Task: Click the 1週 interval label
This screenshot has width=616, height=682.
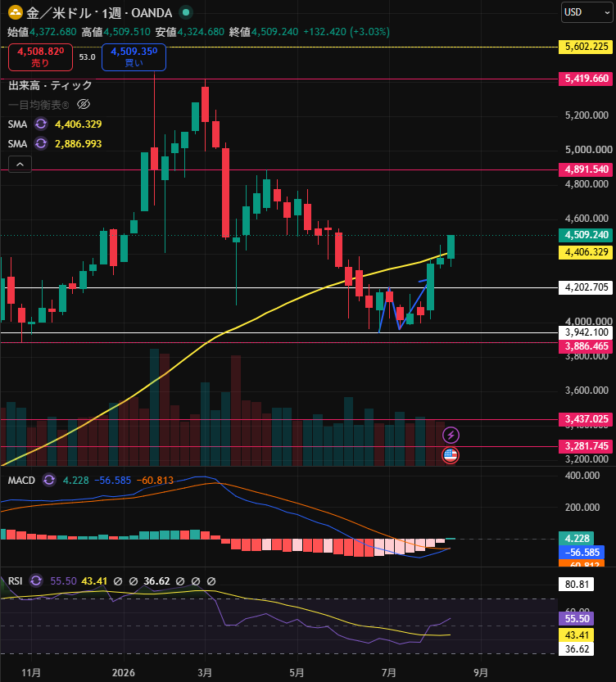Action: 111,13
